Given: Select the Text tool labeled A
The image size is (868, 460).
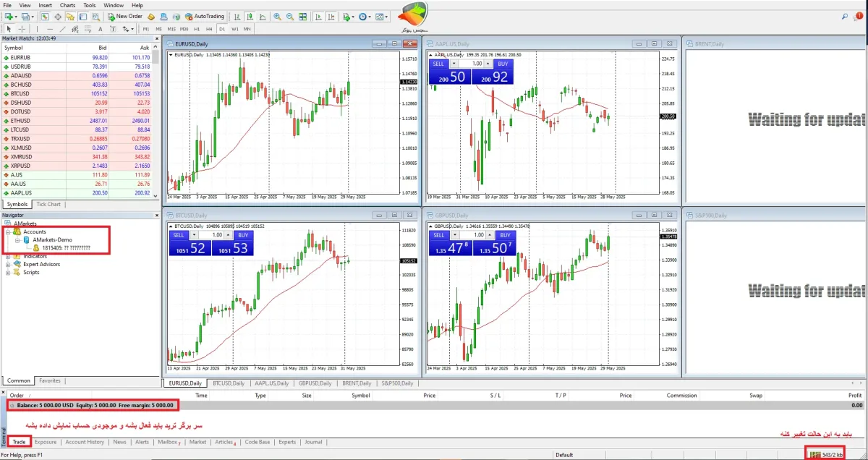Looking at the screenshot, I should [101, 29].
